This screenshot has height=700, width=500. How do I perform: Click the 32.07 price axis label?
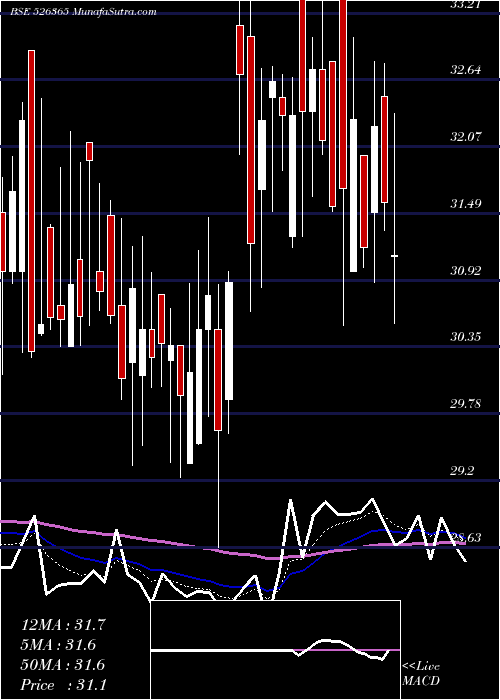coord(466,137)
